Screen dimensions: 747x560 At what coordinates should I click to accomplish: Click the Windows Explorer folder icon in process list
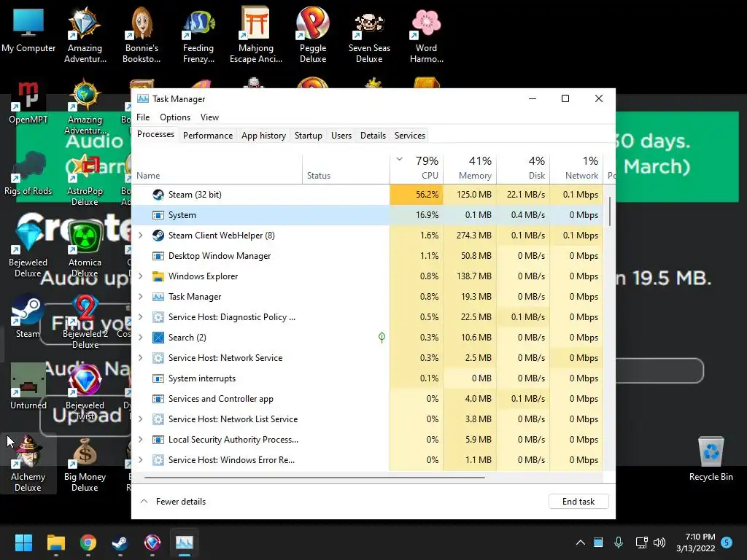[x=158, y=276]
